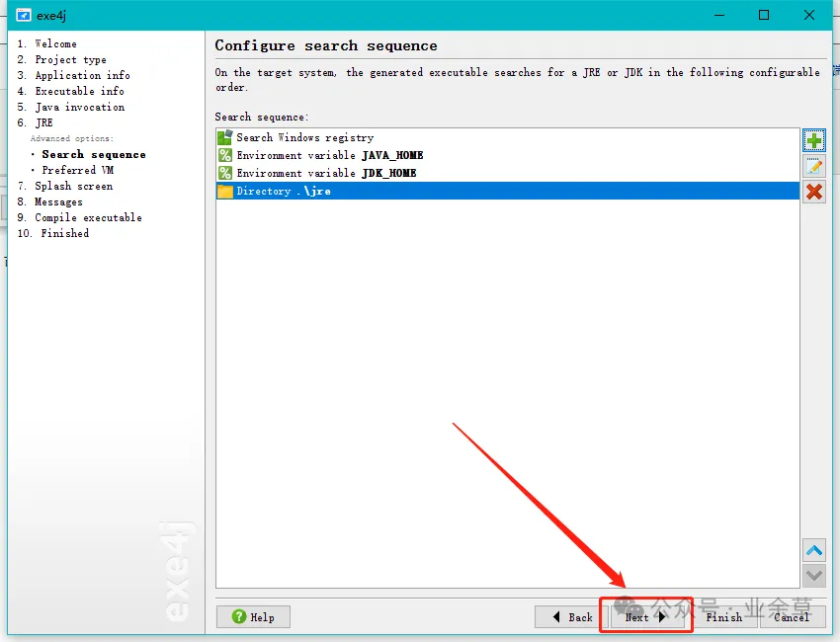Viewport: 840px width, 642px height.
Task: Move selected entry down with gray arrow
Action: coord(813,576)
